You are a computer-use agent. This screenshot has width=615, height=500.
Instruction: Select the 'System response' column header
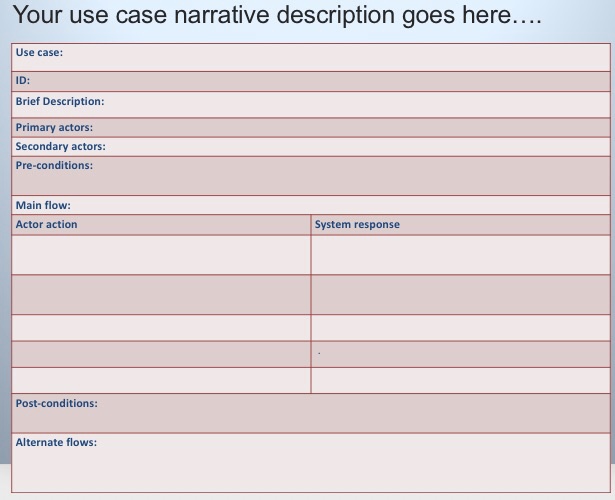pyautogui.click(x=460, y=225)
